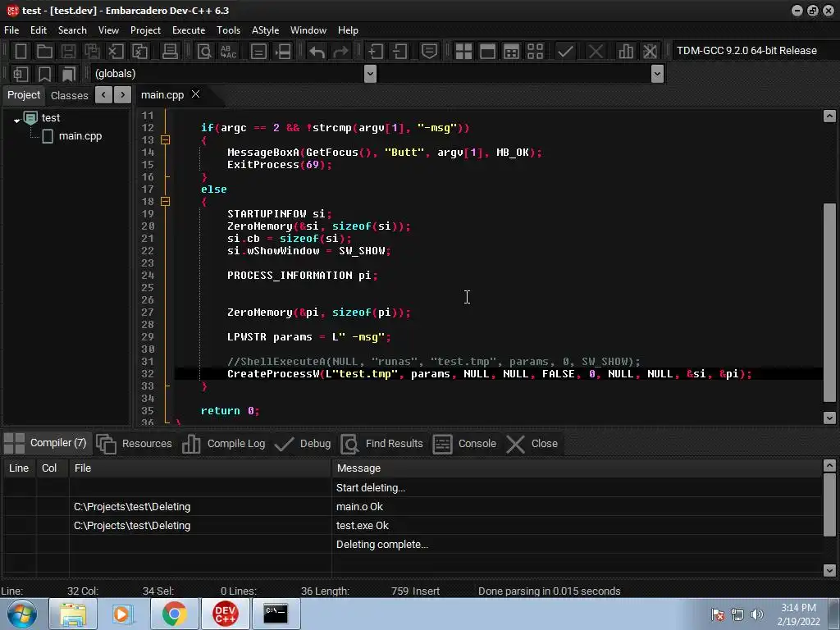Screen dimensions: 840x630
Task: Open the View menu
Action: (108, 30)
